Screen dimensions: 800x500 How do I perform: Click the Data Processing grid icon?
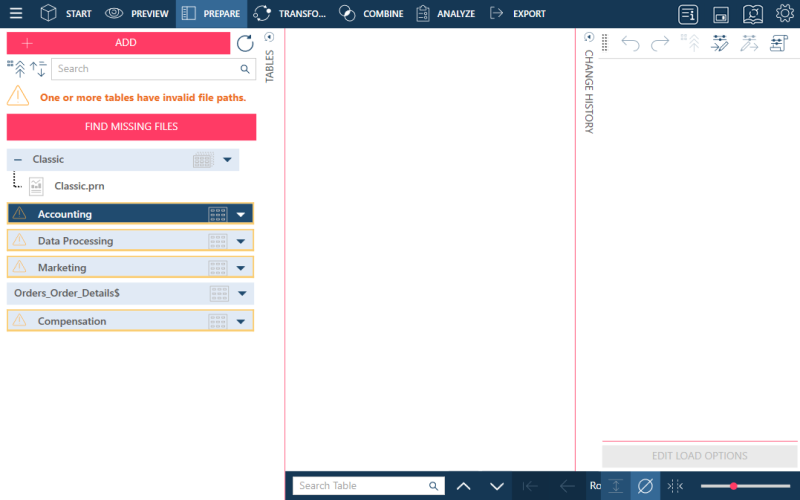pyautogui.click(x=218, y=241)
